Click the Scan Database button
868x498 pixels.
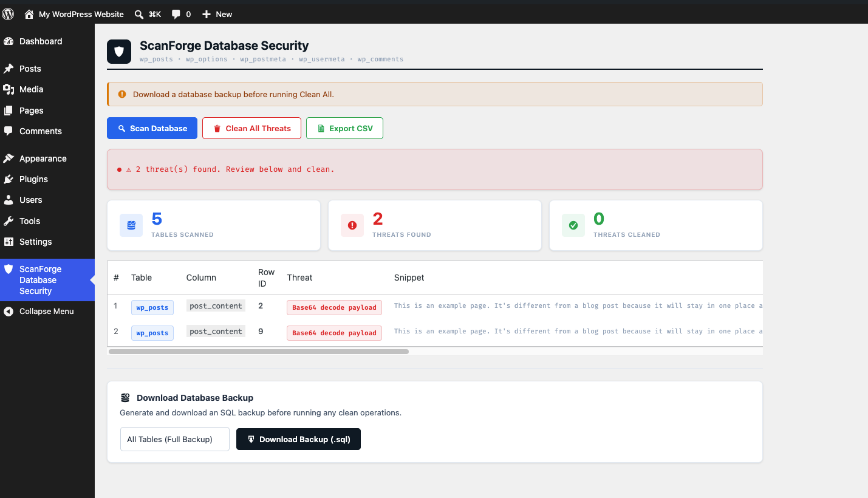pos(152,128)
